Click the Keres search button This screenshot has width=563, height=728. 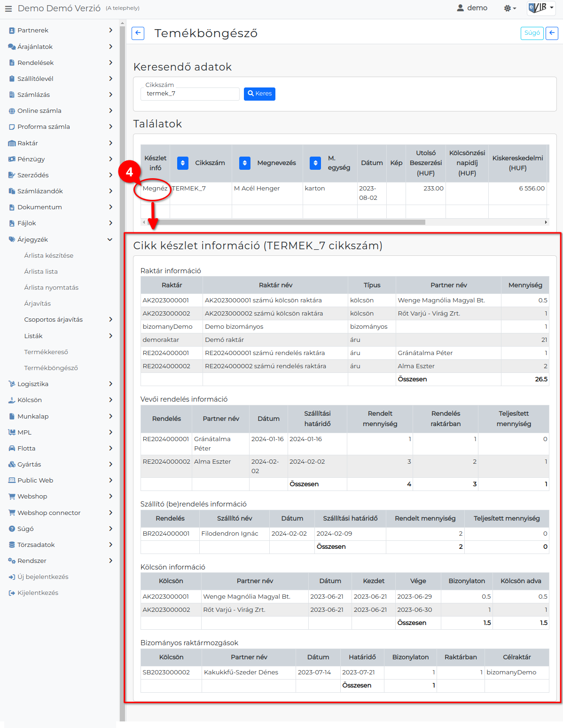(x=259, y=94)
